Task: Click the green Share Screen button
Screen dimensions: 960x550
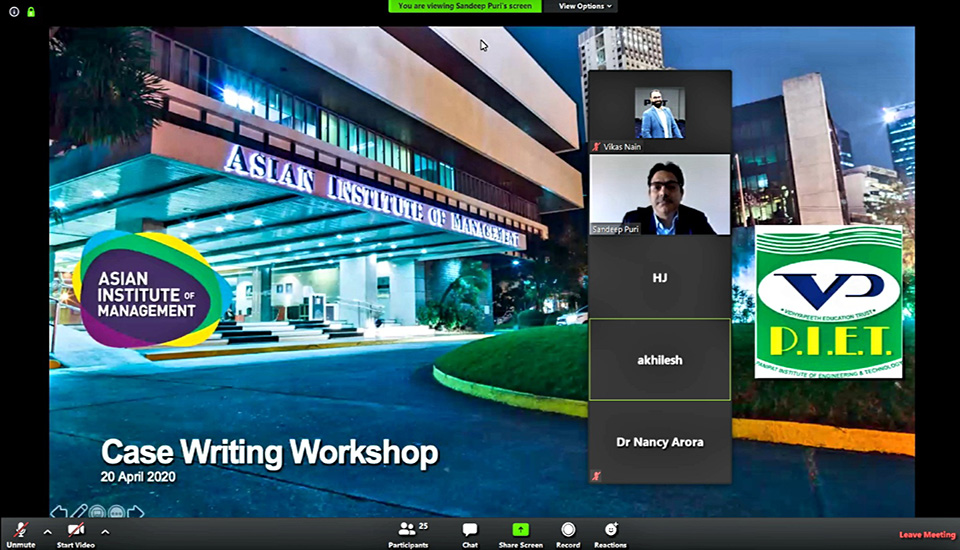Action: 520,535
